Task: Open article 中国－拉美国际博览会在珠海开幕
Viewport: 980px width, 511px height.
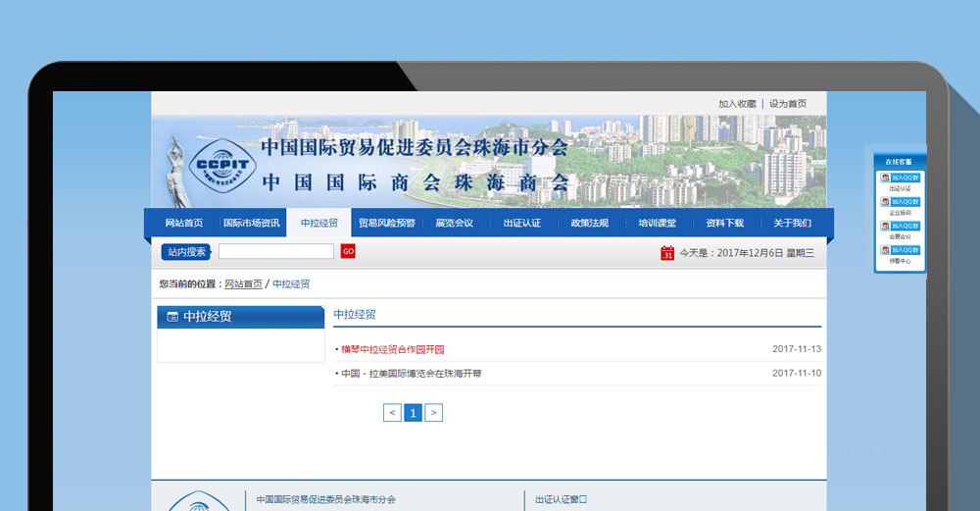Action: click(412, 374)
